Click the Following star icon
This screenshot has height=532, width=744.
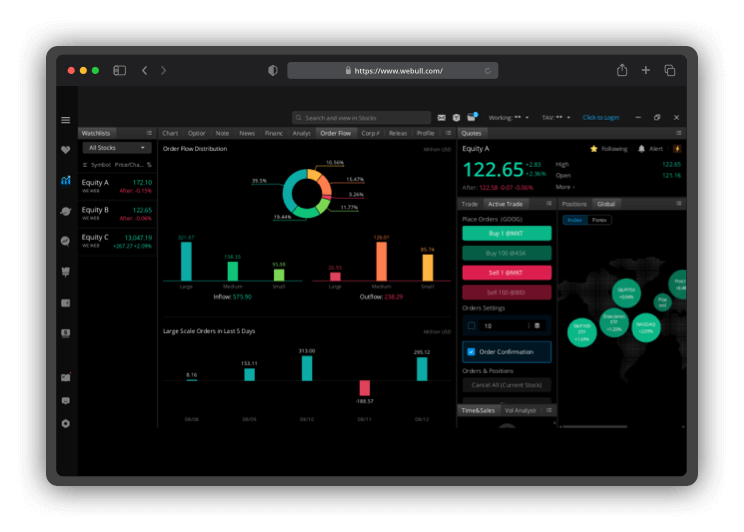tap(594, 148)
